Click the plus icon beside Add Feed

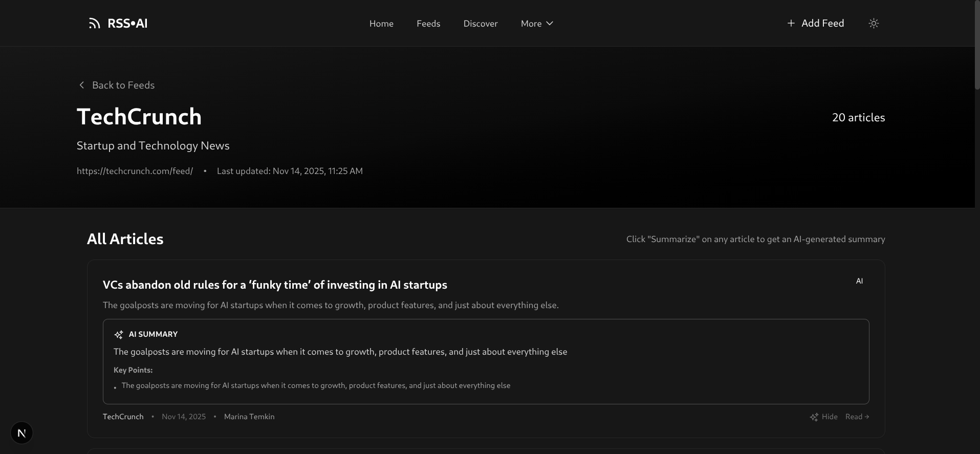[x=791, y=23]
